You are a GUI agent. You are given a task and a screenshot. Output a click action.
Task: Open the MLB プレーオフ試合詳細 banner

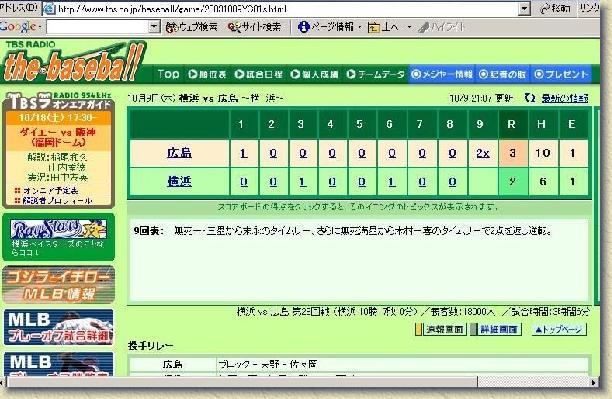pos(59,327)
